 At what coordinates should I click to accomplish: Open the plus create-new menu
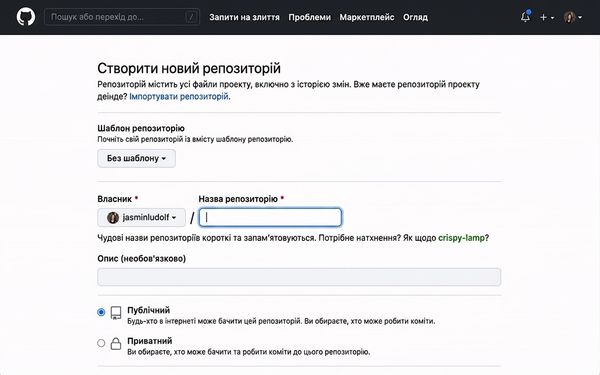pyautogui.click(x=547, y=17)
